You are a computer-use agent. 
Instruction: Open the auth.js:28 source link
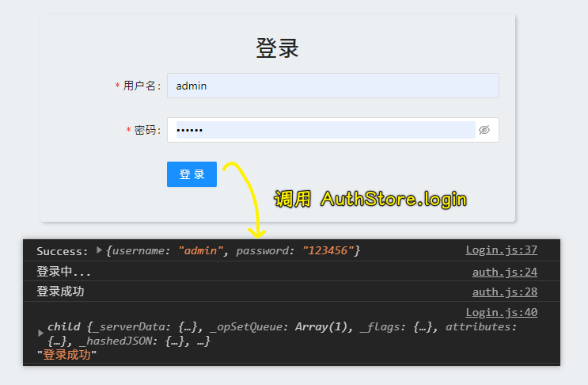click(504, 292)
